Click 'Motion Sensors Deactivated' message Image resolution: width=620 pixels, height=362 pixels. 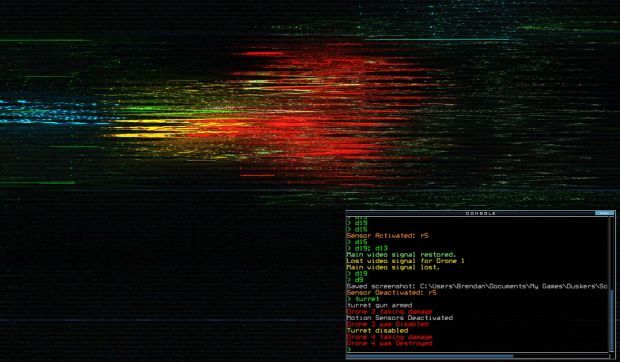pyautogui.click(x=400, y=318)
